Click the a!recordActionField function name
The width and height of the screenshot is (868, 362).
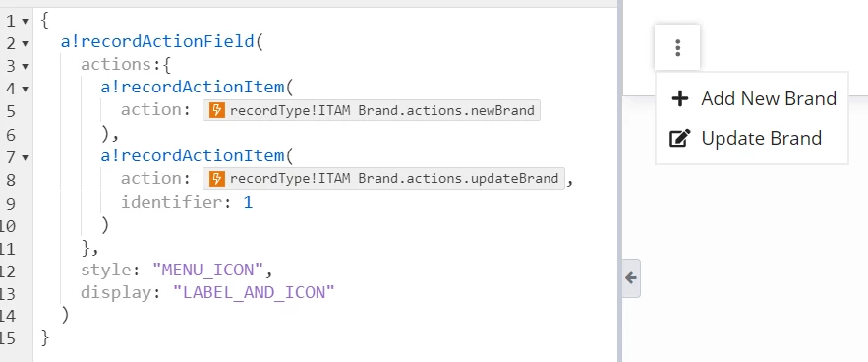[157, 42]
